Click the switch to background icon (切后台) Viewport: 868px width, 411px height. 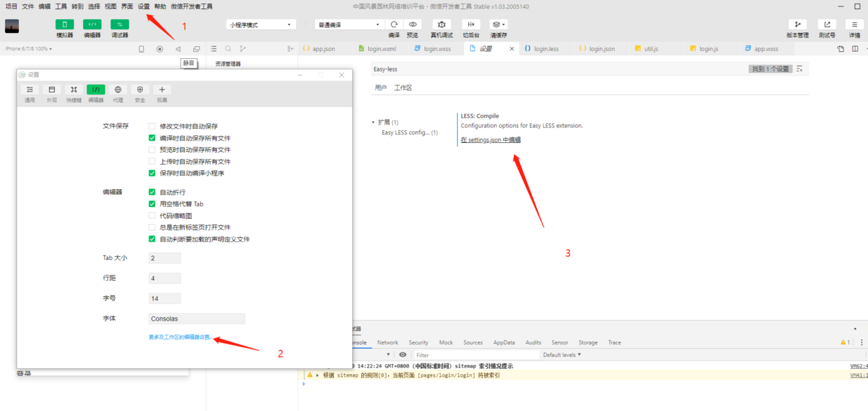(471, 25)
